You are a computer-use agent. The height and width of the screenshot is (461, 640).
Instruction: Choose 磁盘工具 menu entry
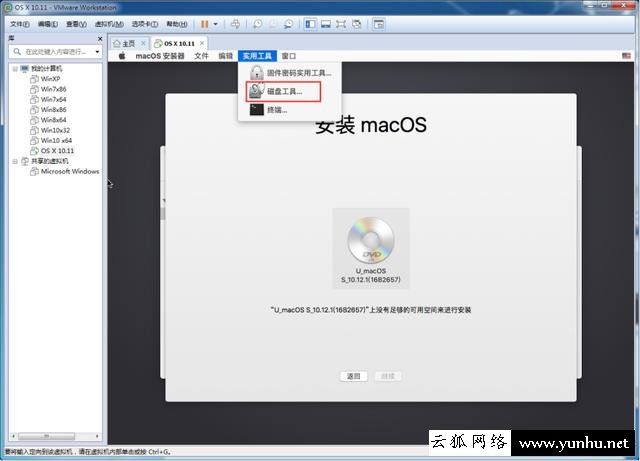click(283, 91)
